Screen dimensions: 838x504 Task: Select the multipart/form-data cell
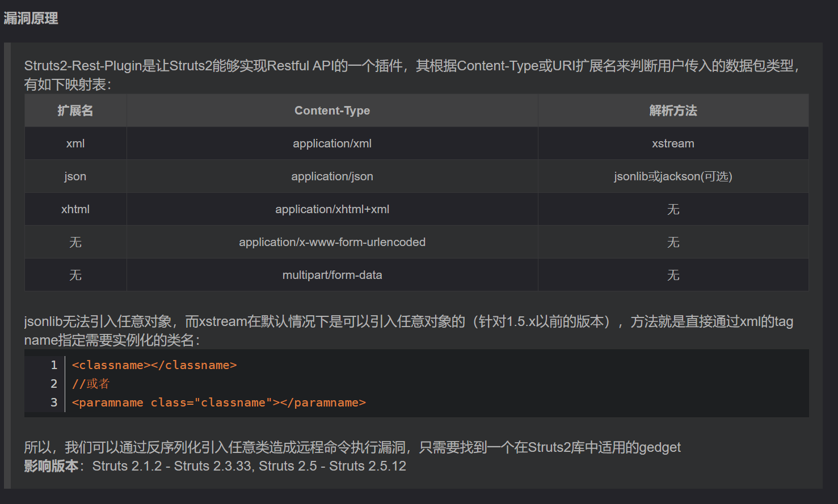[x=332, y=275]
